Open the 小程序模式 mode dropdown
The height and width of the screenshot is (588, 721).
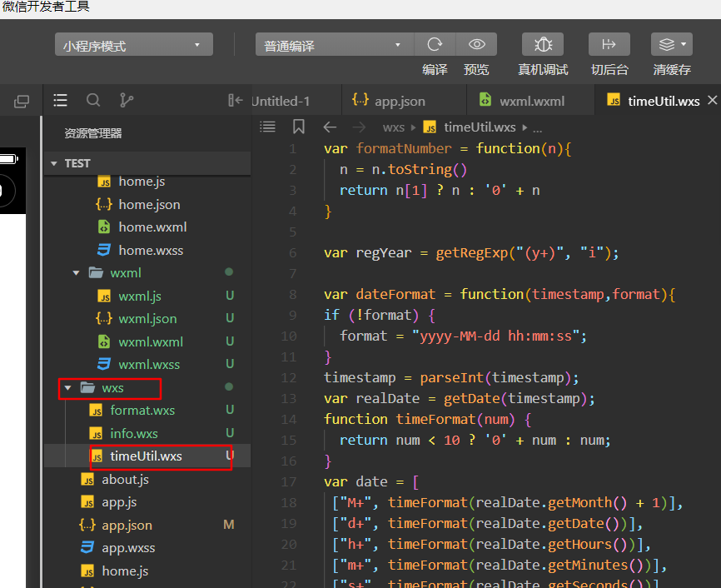pyautogui.click(x=134, y=45)
